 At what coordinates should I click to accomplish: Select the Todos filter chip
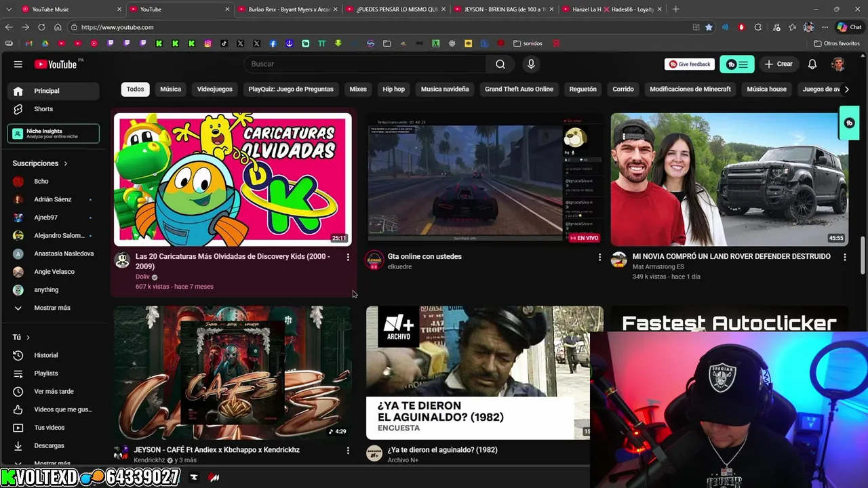pos(135,89)
